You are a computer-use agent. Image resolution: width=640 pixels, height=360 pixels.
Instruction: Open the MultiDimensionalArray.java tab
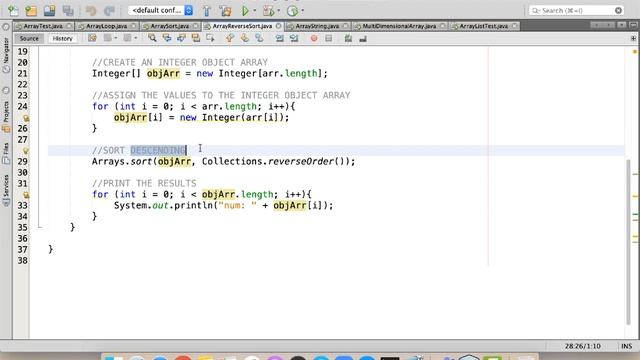[399, 26]
